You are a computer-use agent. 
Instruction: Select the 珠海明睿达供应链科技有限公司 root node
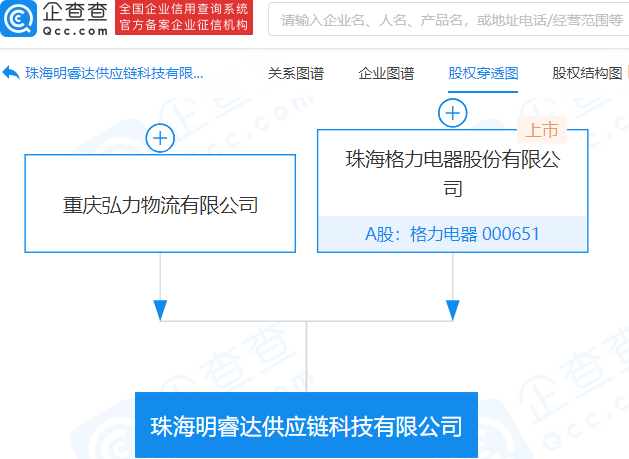click(306, 425)
